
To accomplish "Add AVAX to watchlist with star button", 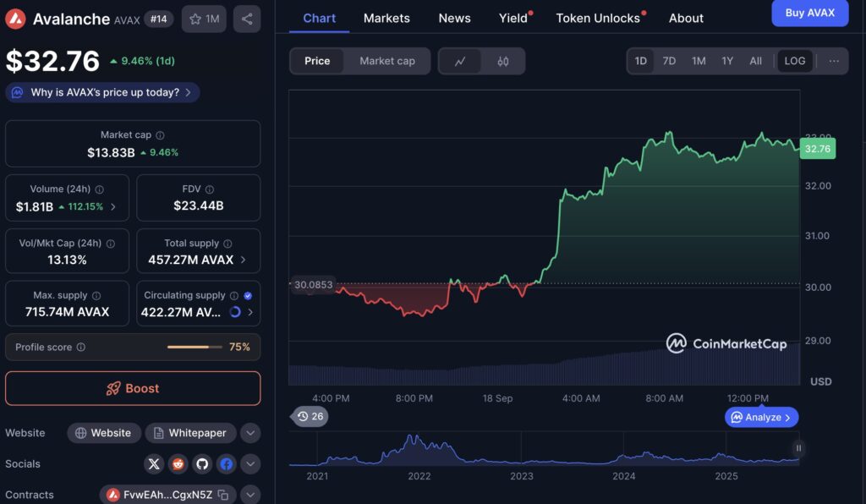I will (x=204, y=19).
